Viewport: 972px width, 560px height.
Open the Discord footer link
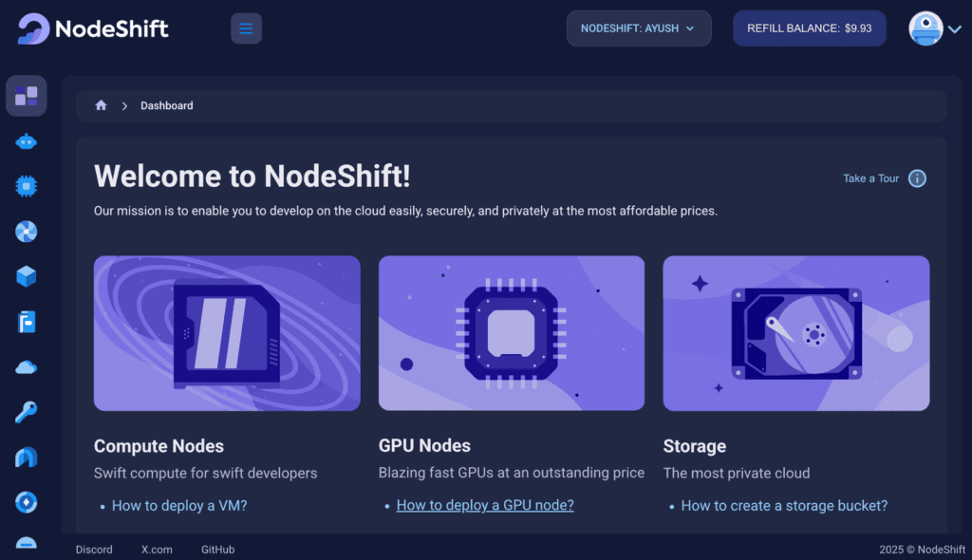[x=94, y=550]
